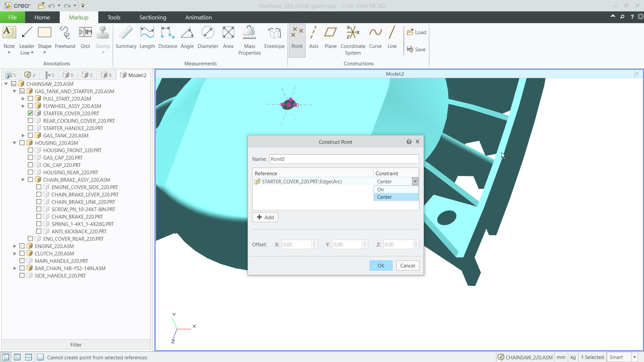Open the Summary measurement tool
The image size is (644, 362).
pos(126,38)
